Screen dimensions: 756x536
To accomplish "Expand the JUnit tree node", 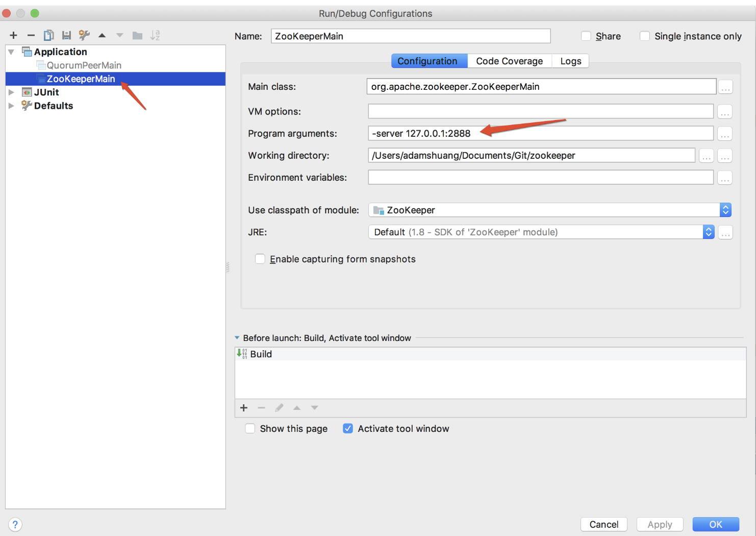I will click(11, 92).
